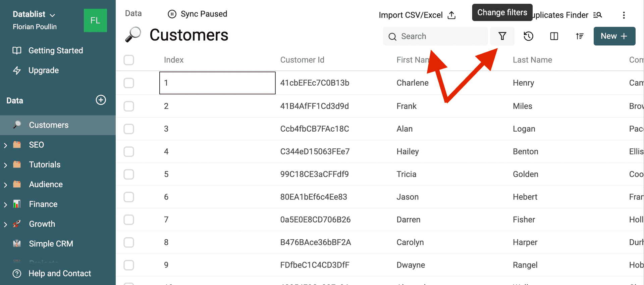Check the select-all checkbox in header row
The width and height of the screenshot is (644, 285).
point(128,60)
